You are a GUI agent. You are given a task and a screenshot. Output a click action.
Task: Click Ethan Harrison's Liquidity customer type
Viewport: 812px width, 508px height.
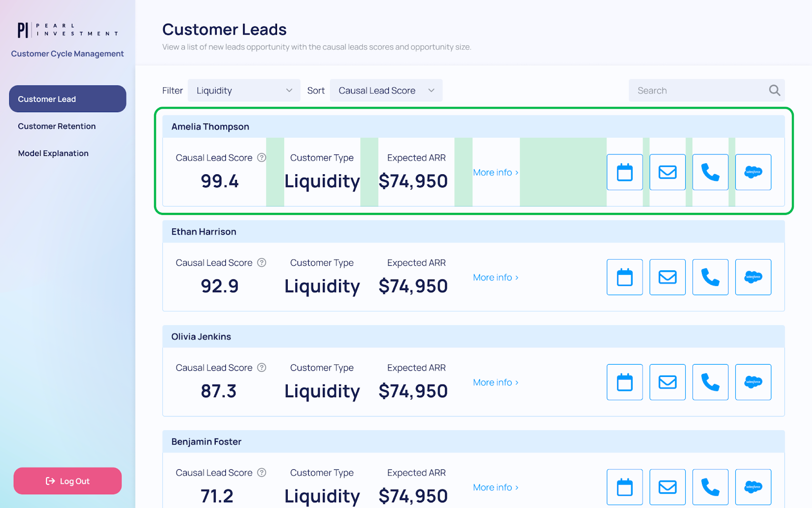point(322,287)
